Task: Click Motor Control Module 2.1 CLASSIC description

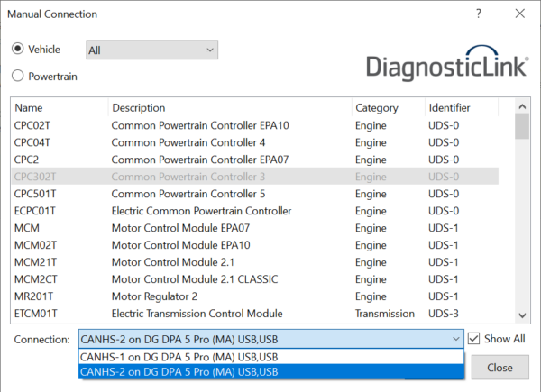Action: [195, 279]
